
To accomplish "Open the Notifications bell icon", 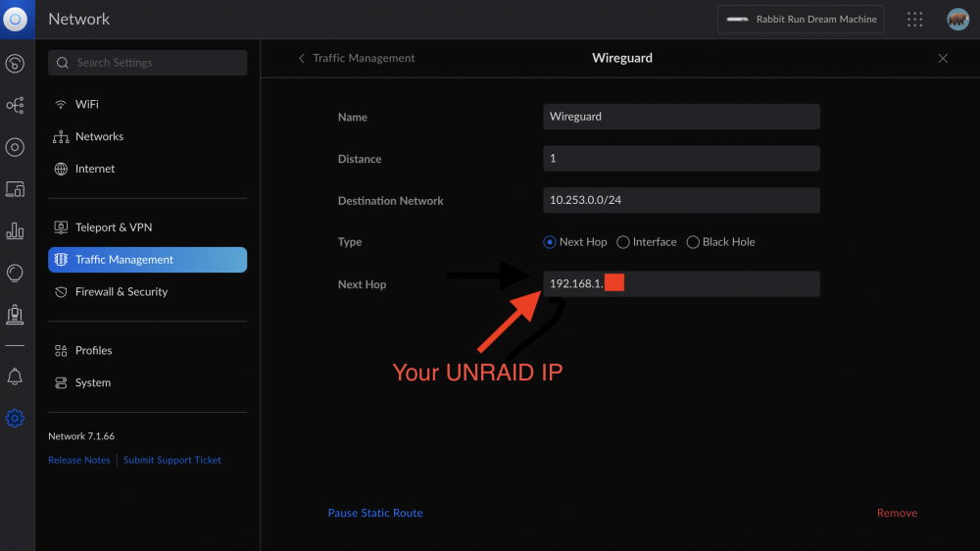I will pos(15,376).
